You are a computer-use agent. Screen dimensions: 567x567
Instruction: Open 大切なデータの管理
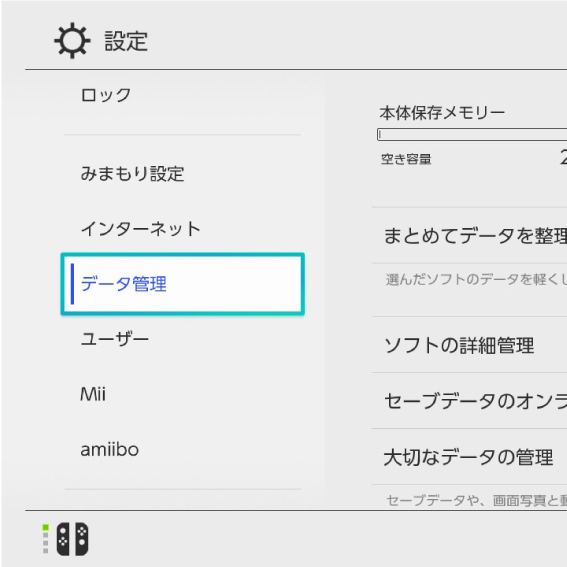coord(469,457)
